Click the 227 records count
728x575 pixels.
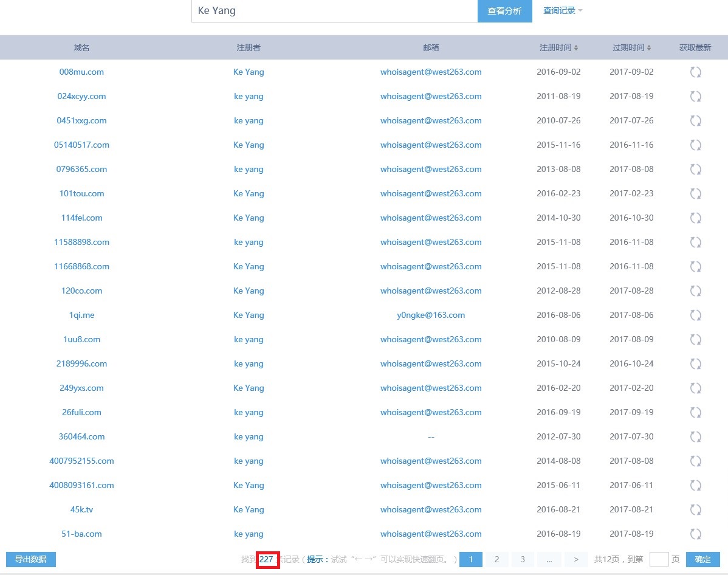tap(266, 559)
